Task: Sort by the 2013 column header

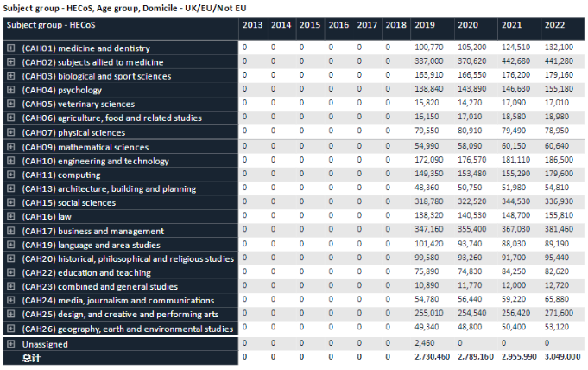Action: [253, 26]
